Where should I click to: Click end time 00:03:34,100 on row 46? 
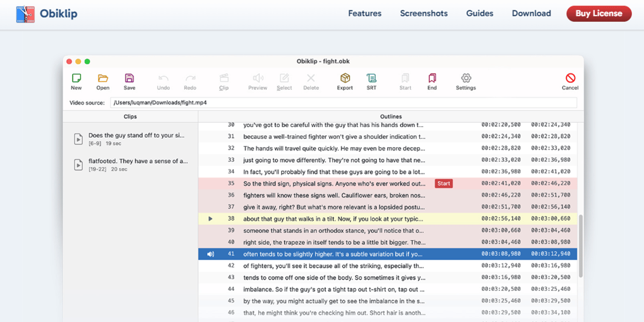551,313
